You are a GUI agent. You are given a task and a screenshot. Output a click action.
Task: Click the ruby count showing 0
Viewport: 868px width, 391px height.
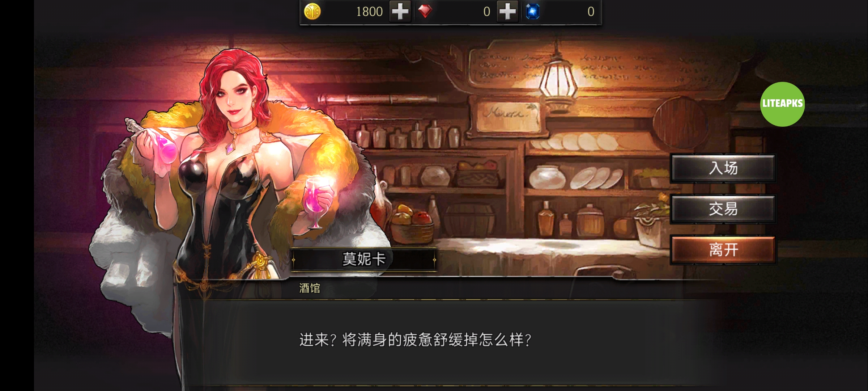point(487,12)
